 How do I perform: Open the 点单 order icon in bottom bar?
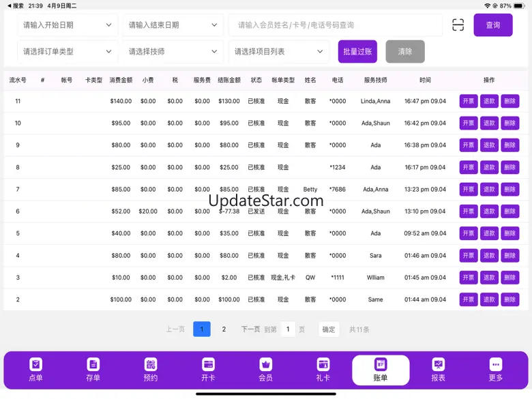coord(35,365)
